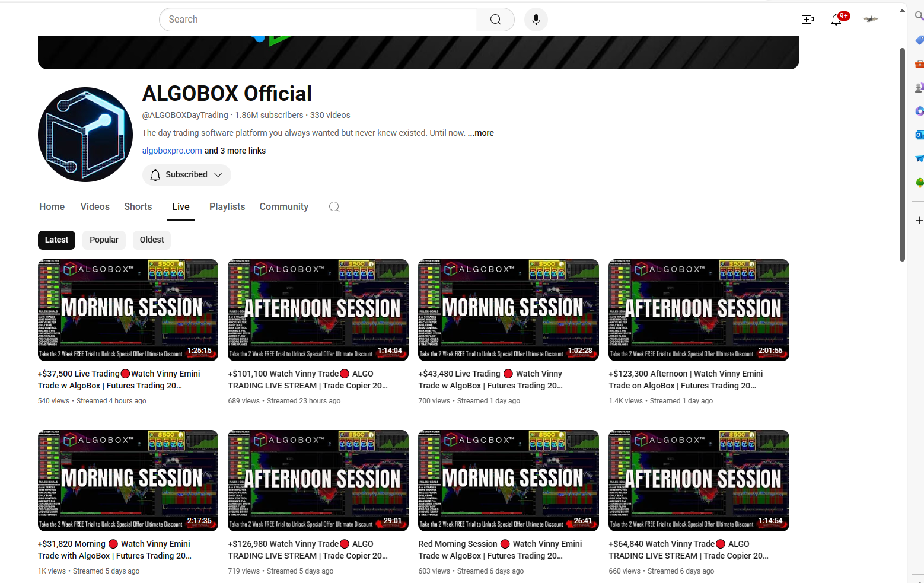The height and width of the screenshot is (583, 924).
Task: Click the 'ALGOBOX Official' channel name
Action: (227, 94)
